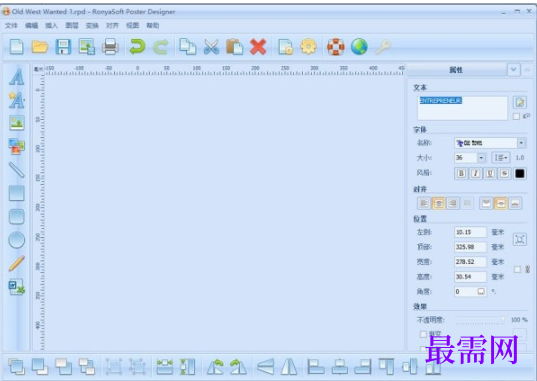Adjust the opacity slider

480,320
